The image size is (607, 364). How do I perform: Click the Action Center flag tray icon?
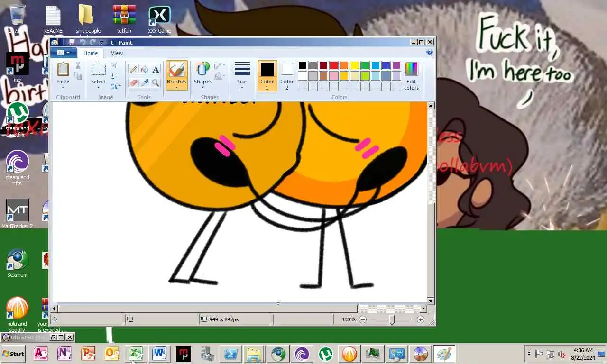click(539, 354)
